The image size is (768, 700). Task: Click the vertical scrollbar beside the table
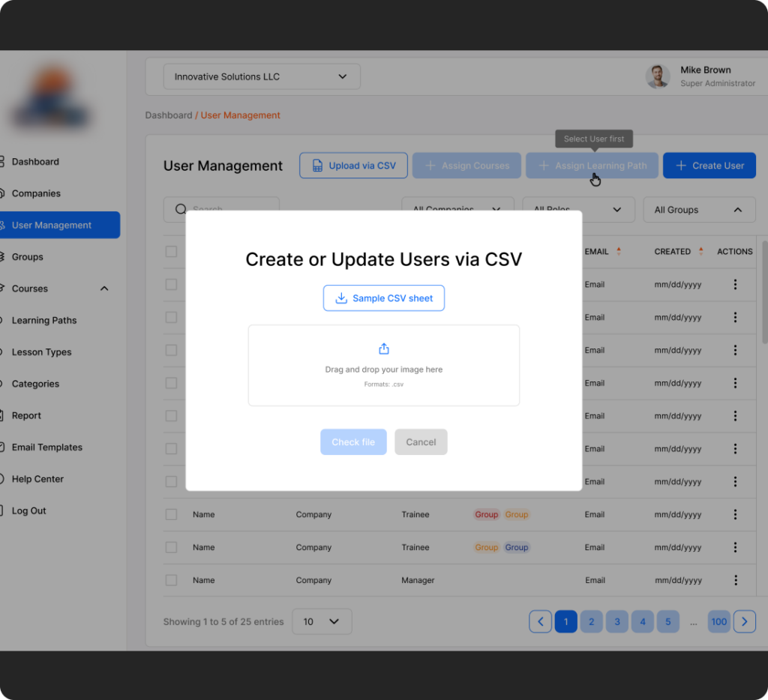pos(764,292)
